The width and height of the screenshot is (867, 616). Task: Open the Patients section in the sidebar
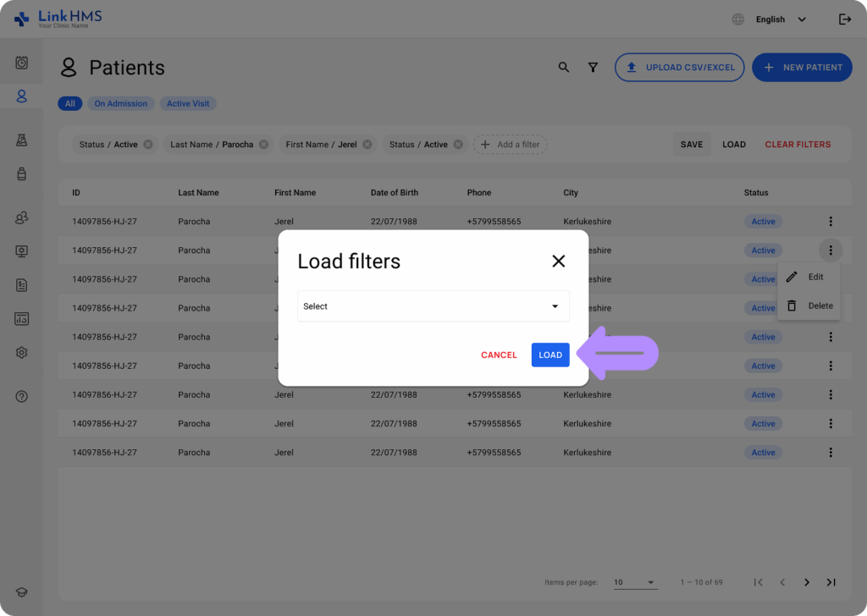pos(21,96)
